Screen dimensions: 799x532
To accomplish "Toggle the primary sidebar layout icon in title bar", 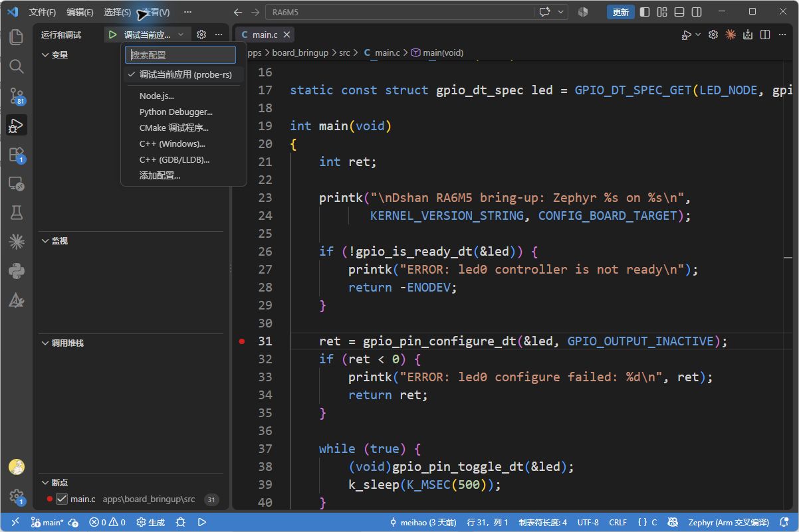I will (x=645, y=12).
